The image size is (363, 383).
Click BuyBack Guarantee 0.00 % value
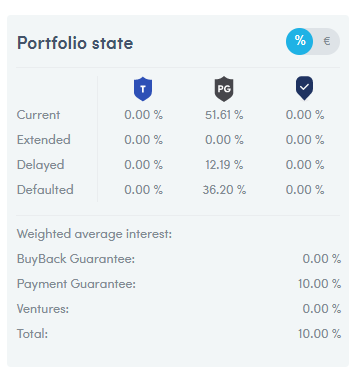pyautogui.click(x=322, y=259)
